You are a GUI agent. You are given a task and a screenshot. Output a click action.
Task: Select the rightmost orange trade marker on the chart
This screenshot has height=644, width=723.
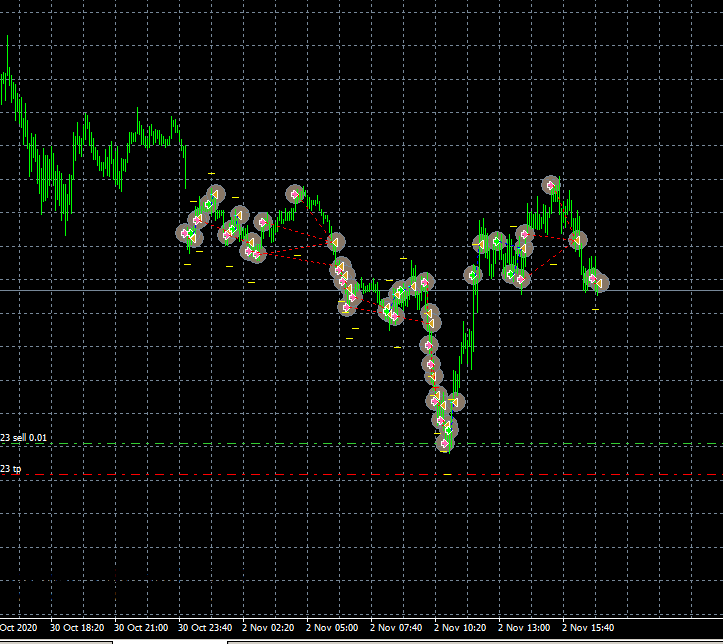coord(600,284)
